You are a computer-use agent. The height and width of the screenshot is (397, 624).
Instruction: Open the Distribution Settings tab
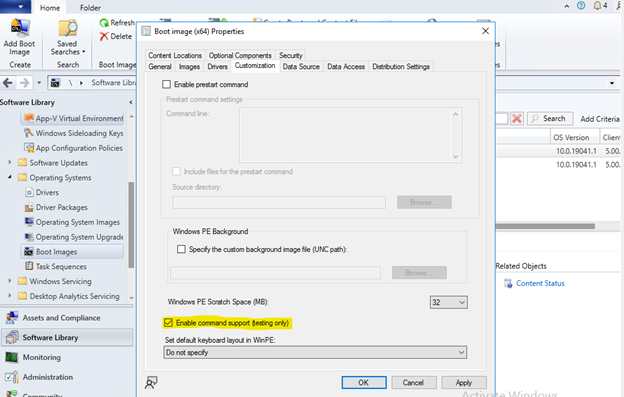coord(401,66)
